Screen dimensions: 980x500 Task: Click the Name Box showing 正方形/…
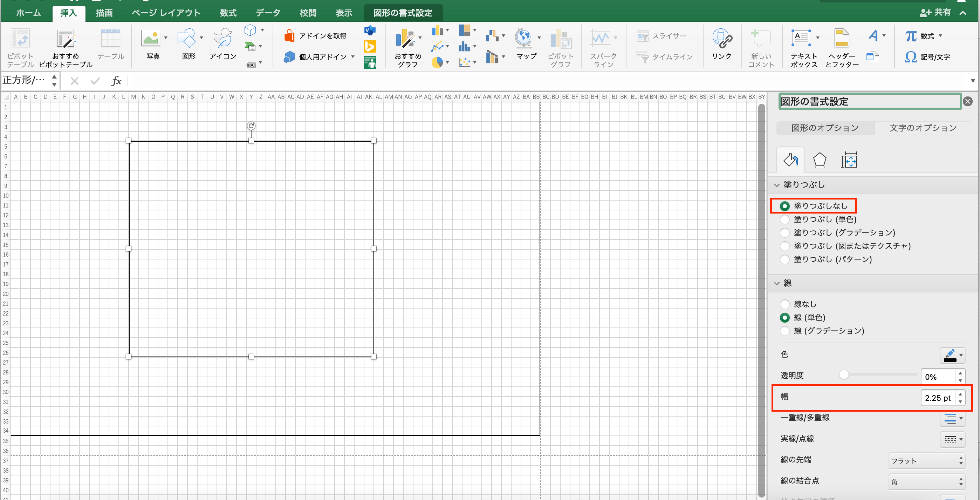(x=25, y=80)
